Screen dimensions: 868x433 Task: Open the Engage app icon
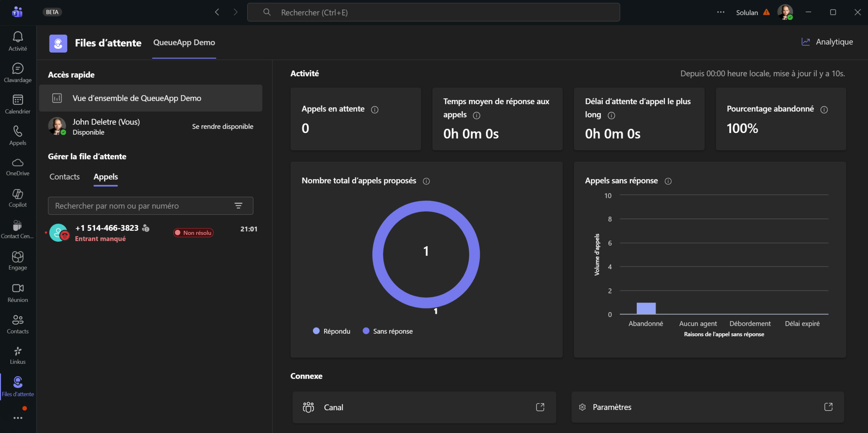click(18, 257)
